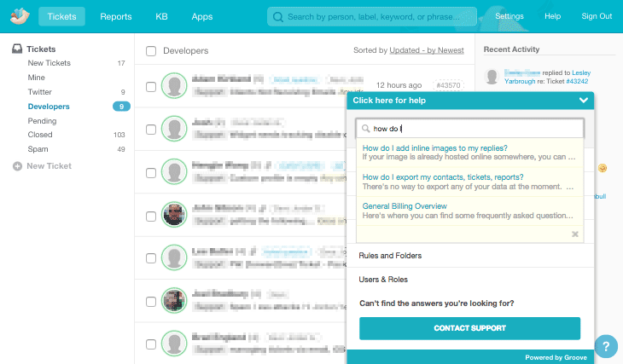Click the Recent Activity user avatar

(x=492, y=78)
